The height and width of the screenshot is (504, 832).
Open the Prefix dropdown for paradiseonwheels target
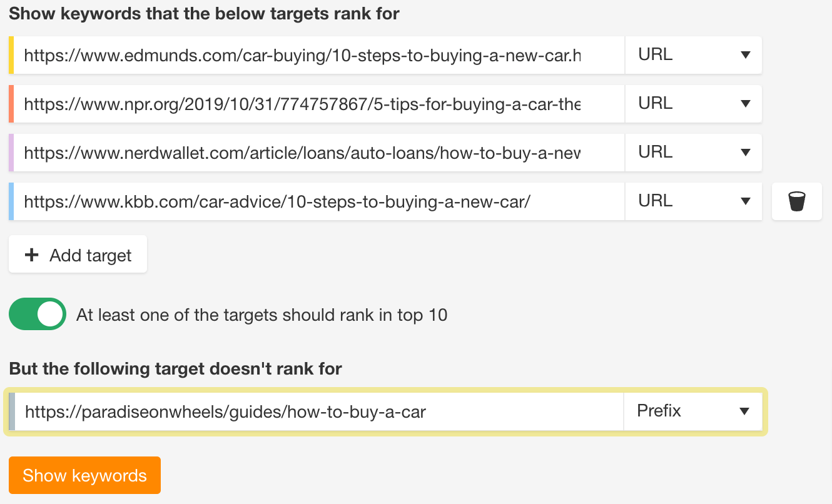coord(693,411)
